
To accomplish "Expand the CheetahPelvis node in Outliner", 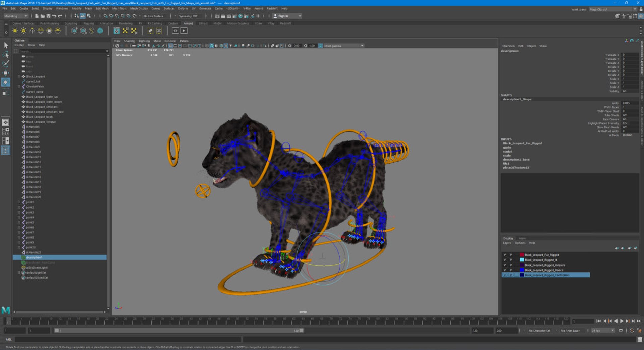I will point(19,86).
